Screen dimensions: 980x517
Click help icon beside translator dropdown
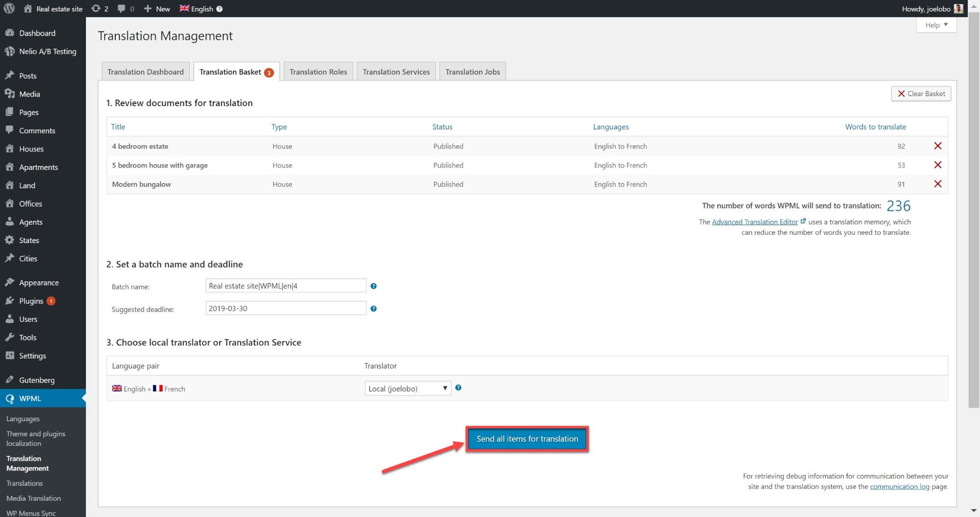coord(458,388)
